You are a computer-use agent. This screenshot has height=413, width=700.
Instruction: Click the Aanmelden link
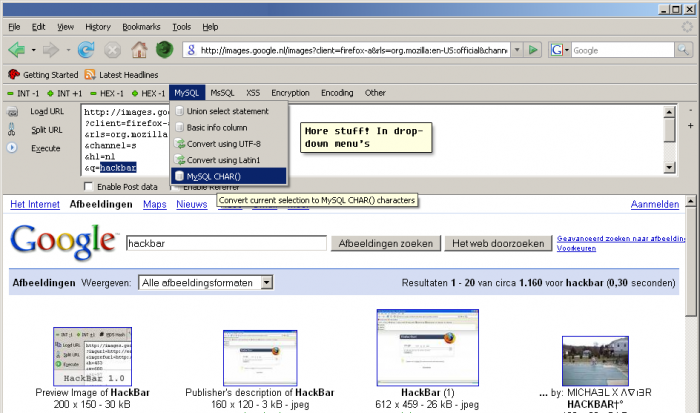tap(655, 204)
